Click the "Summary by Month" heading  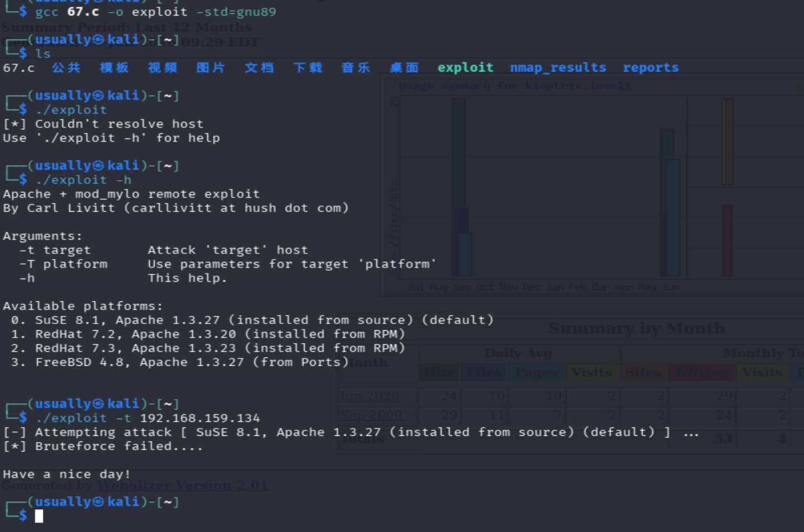tap(637, 329)
